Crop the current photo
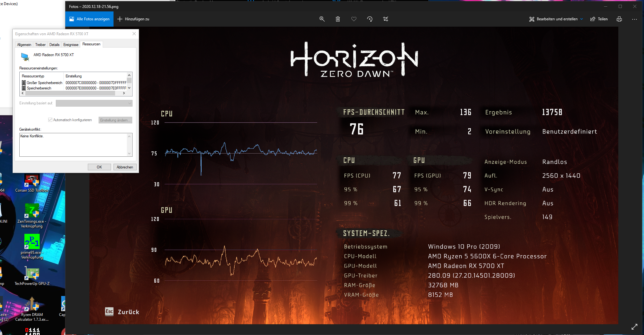The width and height of the screenshot is (644, 335). tap(386, 19)
